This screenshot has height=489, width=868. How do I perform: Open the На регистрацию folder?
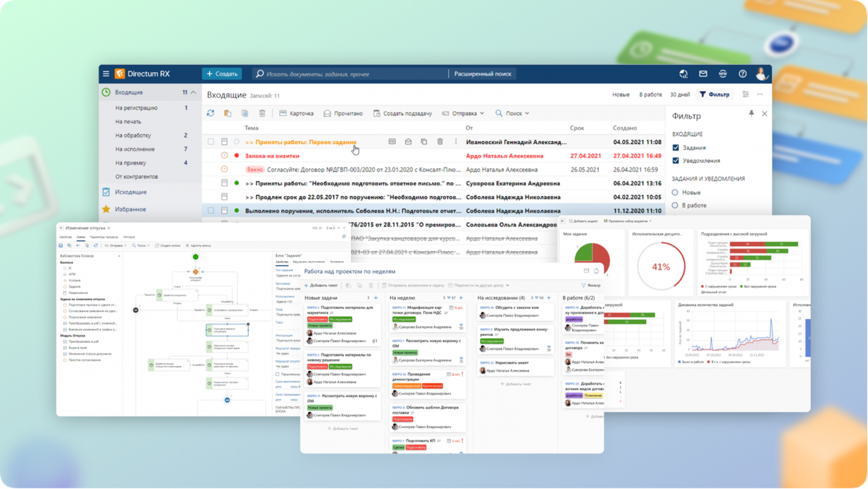click(x=136, y=107)
